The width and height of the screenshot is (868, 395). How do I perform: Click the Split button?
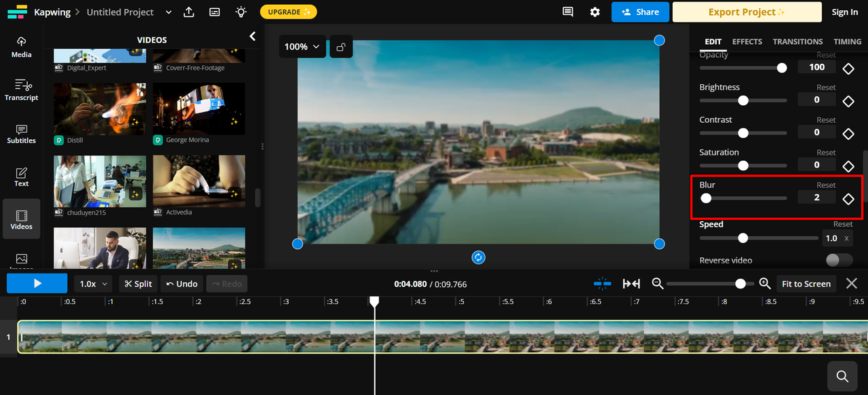click(x=138, y=284)
